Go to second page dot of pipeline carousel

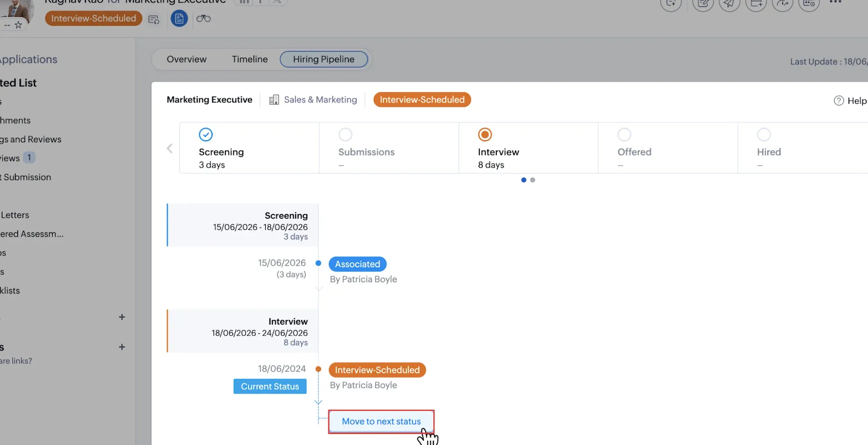click(533, 180)
